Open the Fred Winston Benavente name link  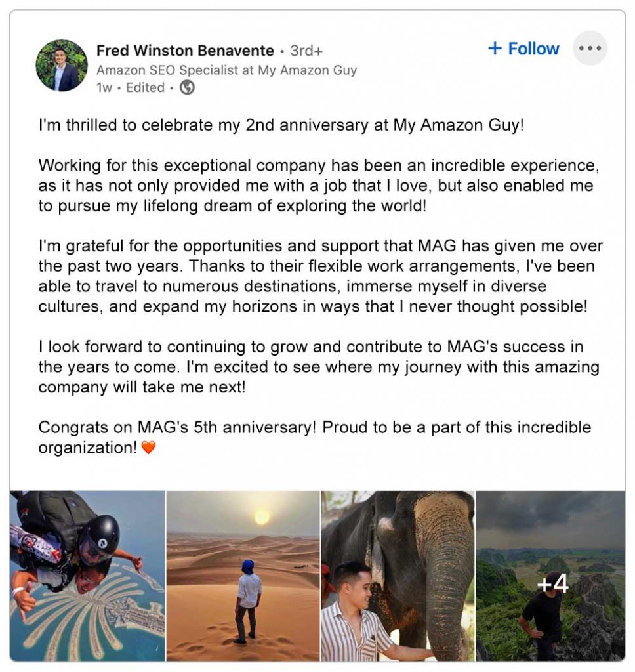coord(185,51)
